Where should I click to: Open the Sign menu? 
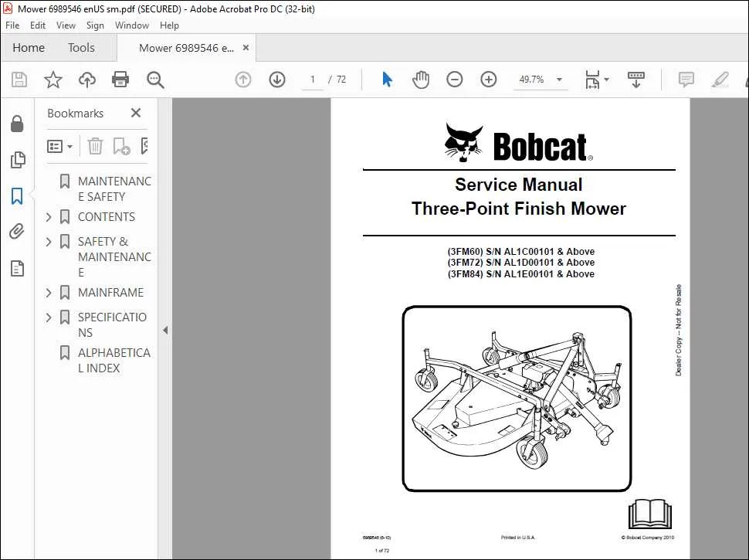(x=95, y=25)
